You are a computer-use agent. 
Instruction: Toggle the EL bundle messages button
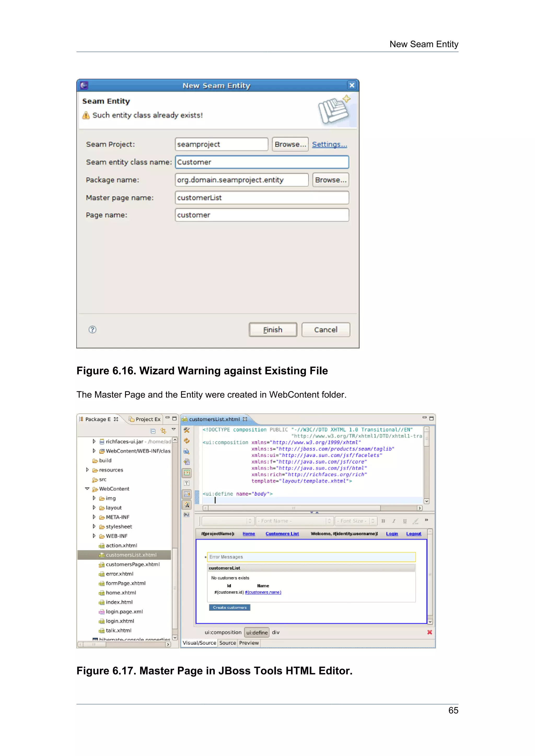point(187,515)
